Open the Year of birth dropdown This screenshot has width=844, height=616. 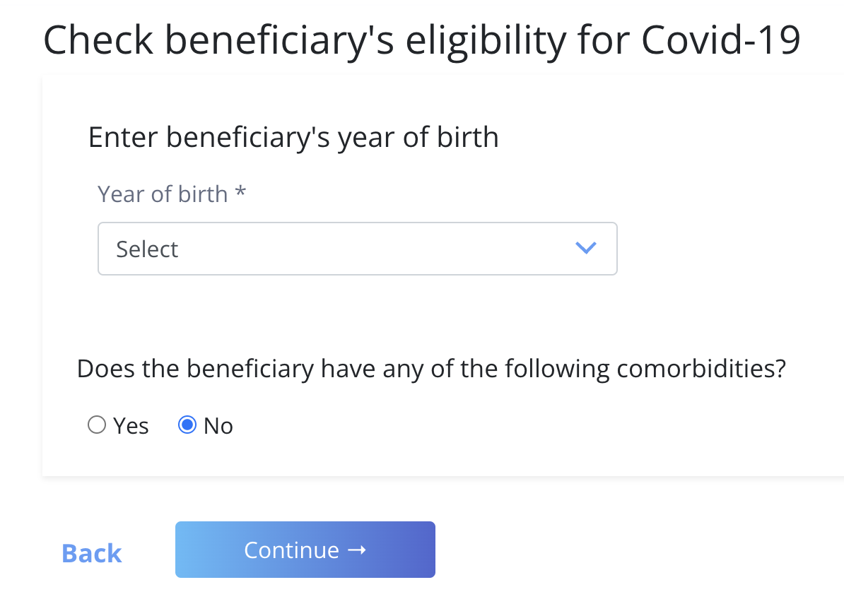click(357, 249)
